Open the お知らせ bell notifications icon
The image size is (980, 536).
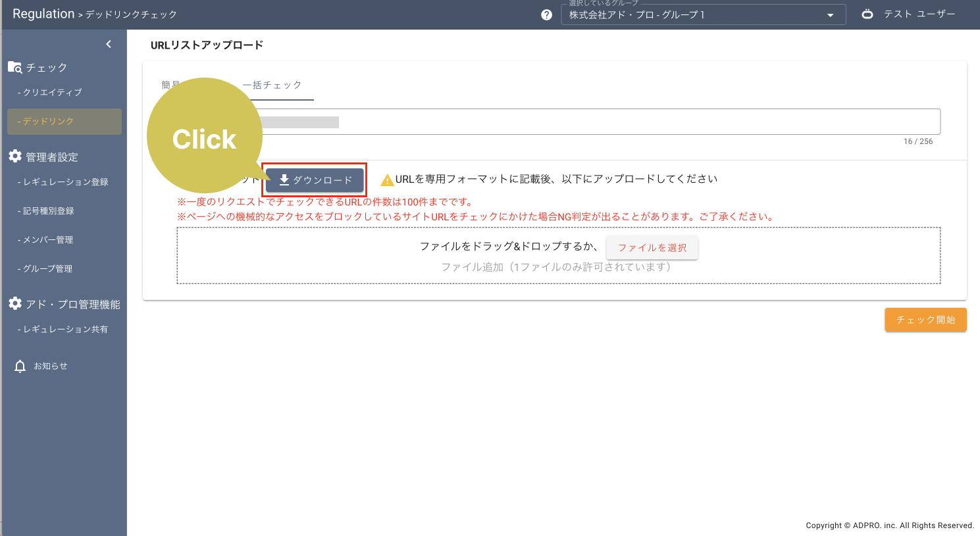click(x=20, y=366)
